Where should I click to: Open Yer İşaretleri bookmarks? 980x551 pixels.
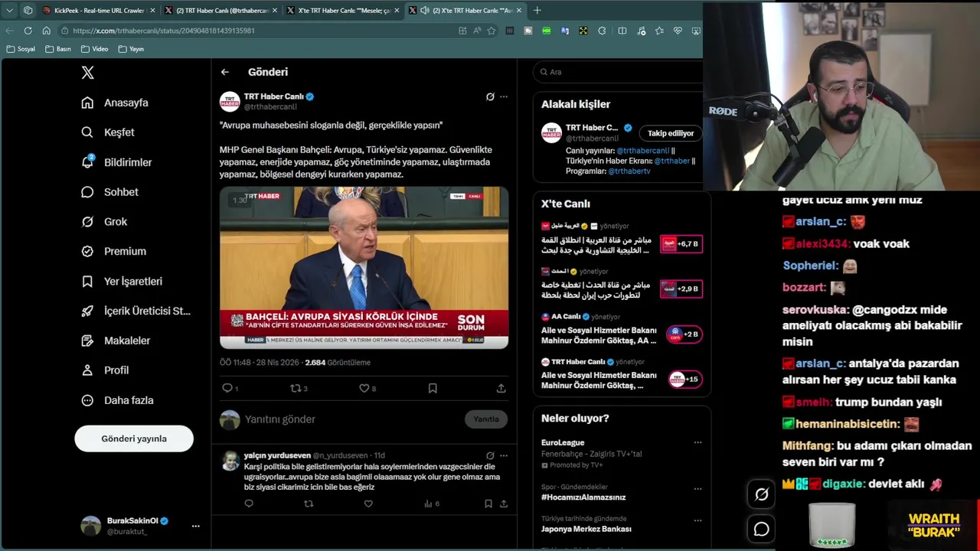coord(122,281)
